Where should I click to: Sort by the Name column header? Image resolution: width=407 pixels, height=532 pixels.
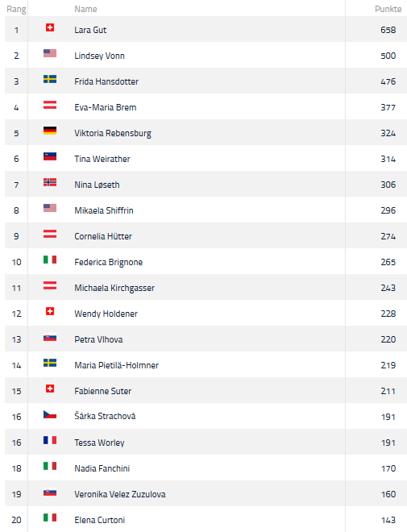click(85, 9)
